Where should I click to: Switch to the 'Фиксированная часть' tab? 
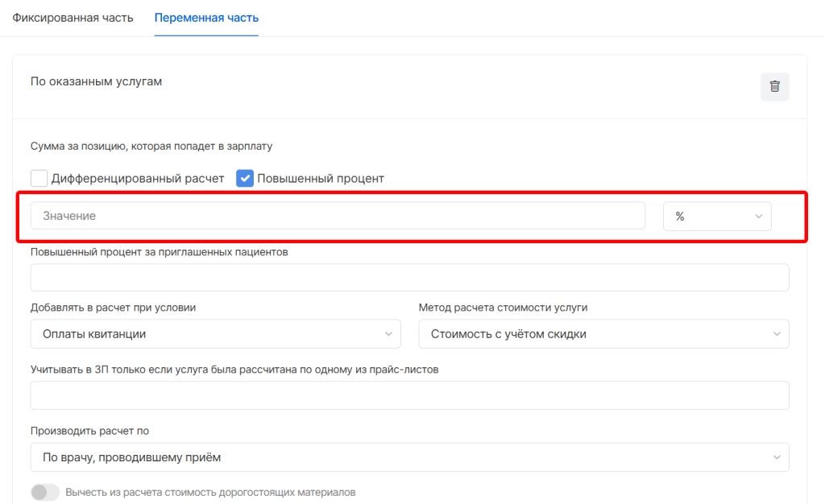[x=73, y=18]
